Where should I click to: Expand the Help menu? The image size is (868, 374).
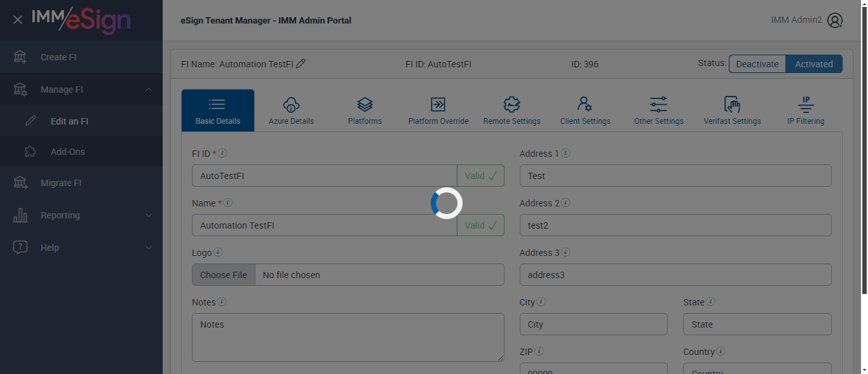[x=81, y=248]
